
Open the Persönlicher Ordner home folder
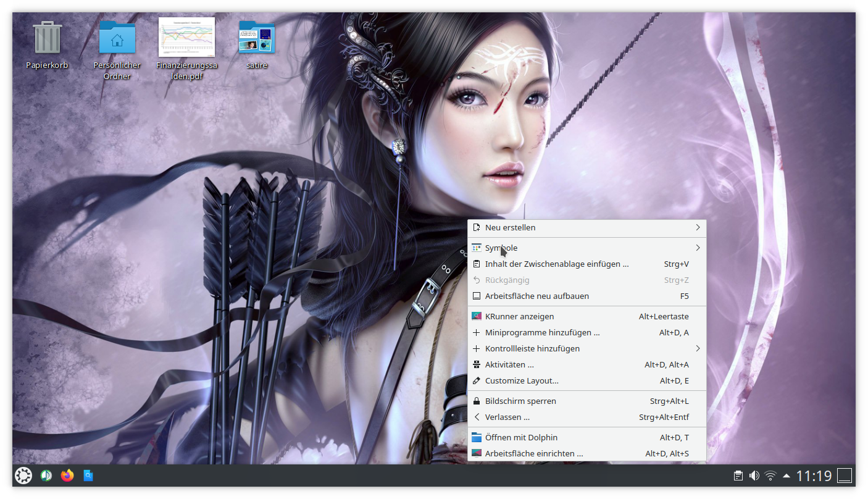point(117,37)
